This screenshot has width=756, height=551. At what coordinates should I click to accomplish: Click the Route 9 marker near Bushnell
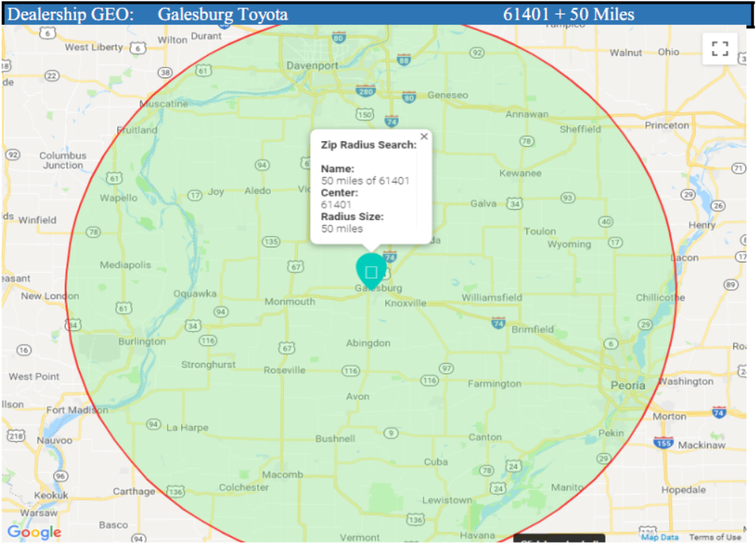391,433
